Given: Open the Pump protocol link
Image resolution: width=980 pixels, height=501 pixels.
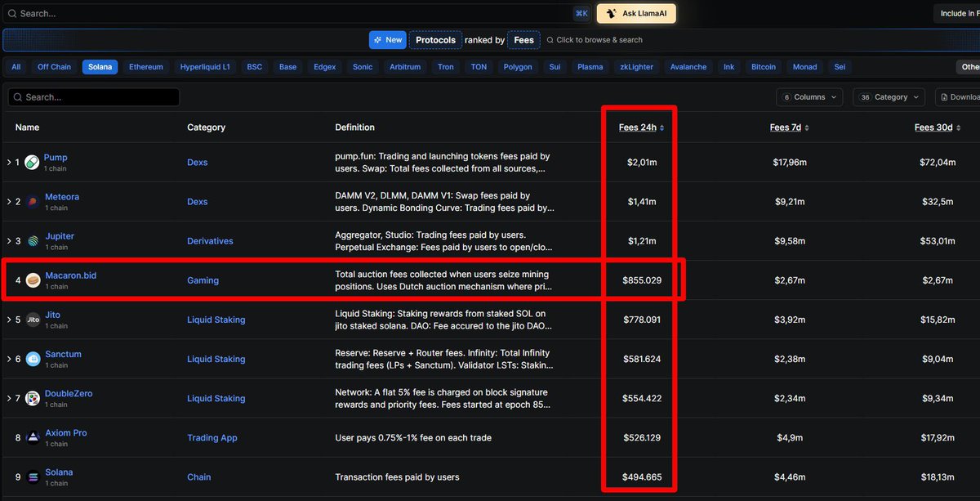Looking at the screenshot, I should (56, 158).
